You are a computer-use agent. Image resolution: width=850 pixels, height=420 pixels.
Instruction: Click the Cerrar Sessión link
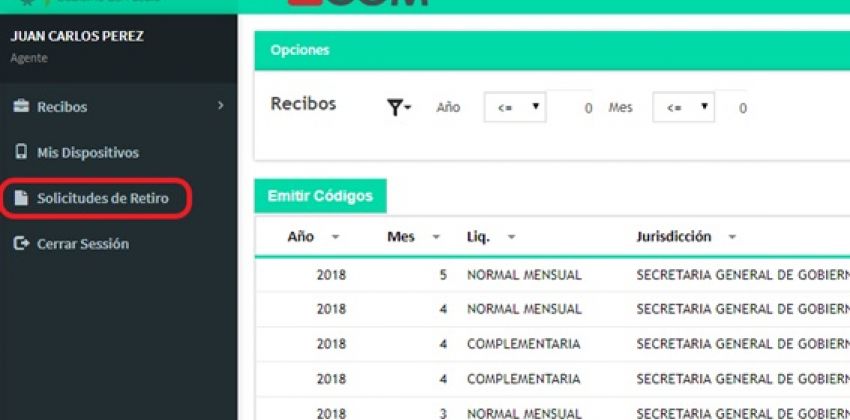pos(82,244)
